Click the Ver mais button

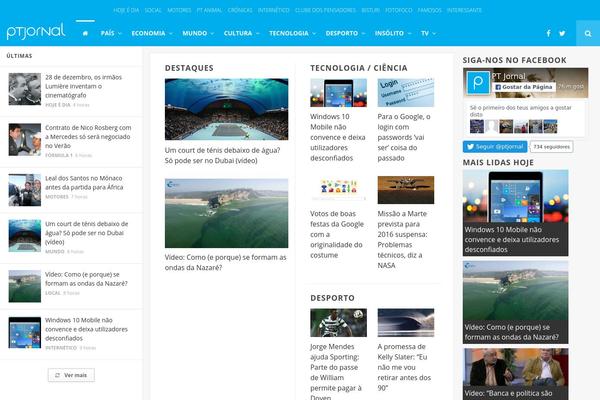coord(71,375)
